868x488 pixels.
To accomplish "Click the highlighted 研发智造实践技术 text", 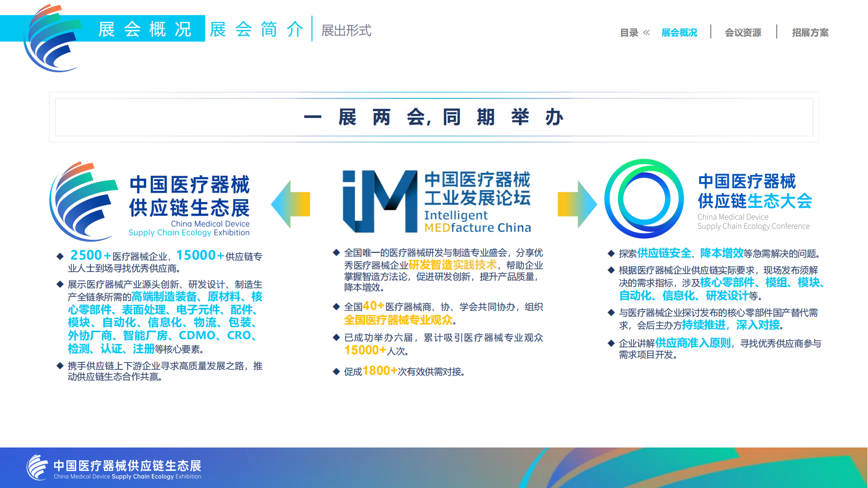I will pyautogui.click(x=453, y=265).
